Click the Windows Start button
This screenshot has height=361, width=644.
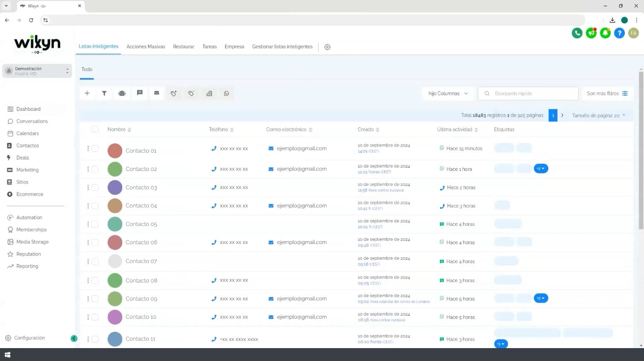tap(7, 355)
